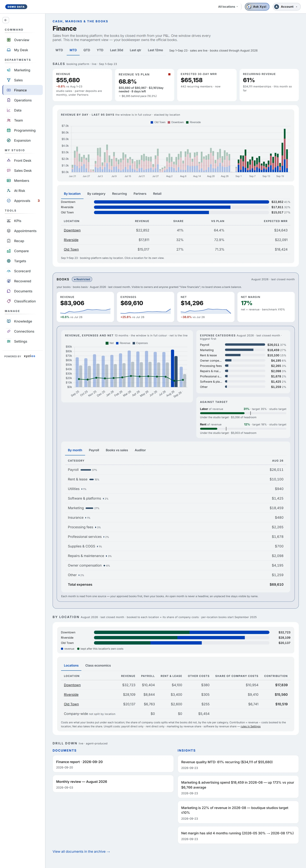Open the Targets bullseye icon
Viewport: 306px width, 868px height.
pos(9,261)
